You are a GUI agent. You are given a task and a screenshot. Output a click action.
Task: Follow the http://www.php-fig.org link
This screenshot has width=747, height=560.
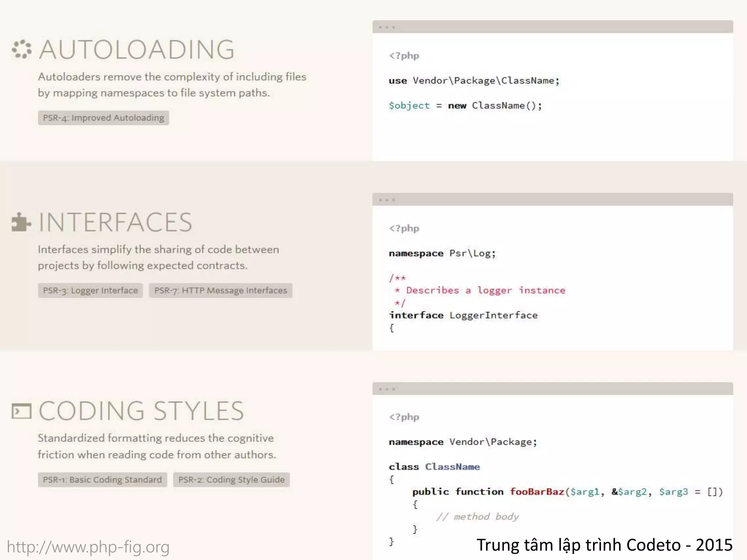click(88, 547)
